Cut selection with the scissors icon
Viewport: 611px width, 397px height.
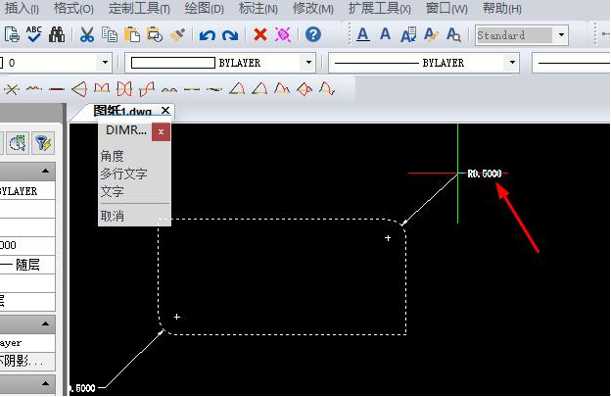(x=87, y=34)
